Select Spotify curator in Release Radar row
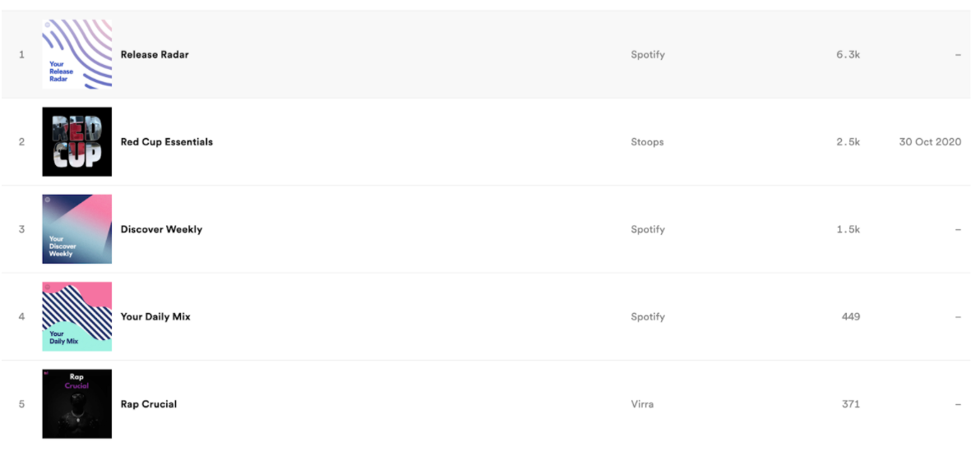 pyautogui.click(x=648, y=54)
